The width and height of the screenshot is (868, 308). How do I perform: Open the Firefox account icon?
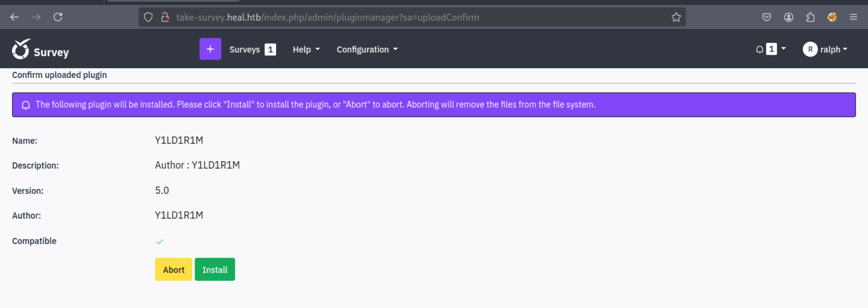(x=789, y=17)
